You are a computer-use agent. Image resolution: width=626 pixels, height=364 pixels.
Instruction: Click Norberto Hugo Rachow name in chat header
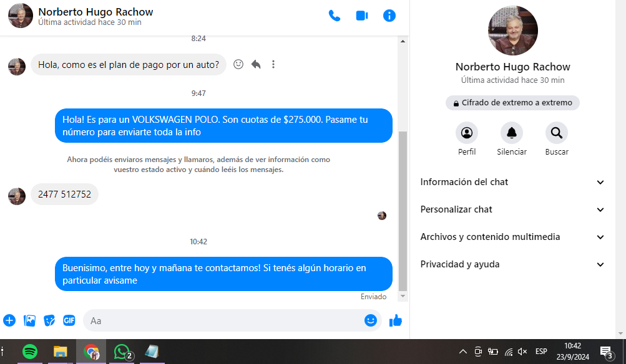click(x=95, y=12)
